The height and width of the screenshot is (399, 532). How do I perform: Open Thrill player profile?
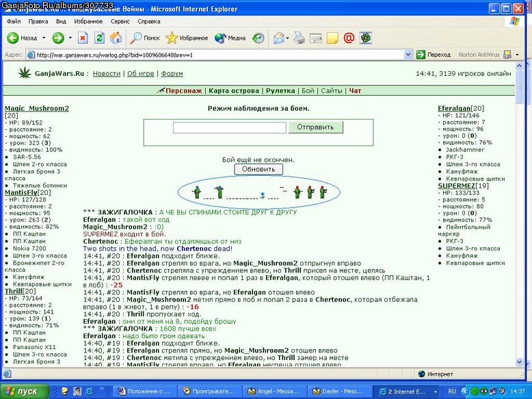click(x=14, y=291)
